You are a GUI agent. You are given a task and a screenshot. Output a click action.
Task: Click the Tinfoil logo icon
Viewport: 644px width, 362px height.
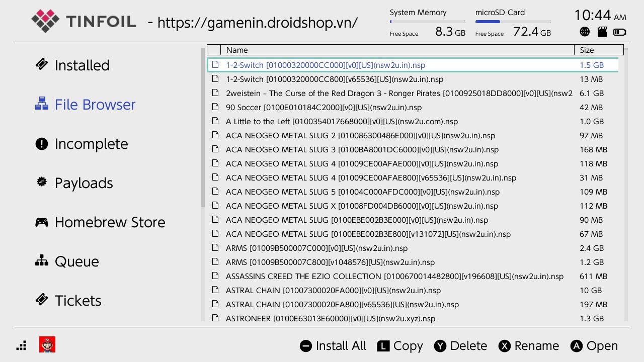tap(45, 21)
